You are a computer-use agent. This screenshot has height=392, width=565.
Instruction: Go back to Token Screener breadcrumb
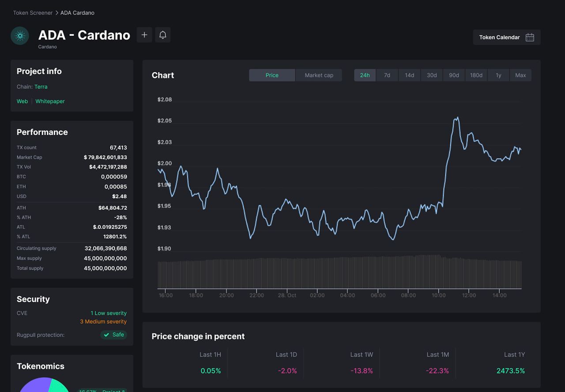(33, 13)
